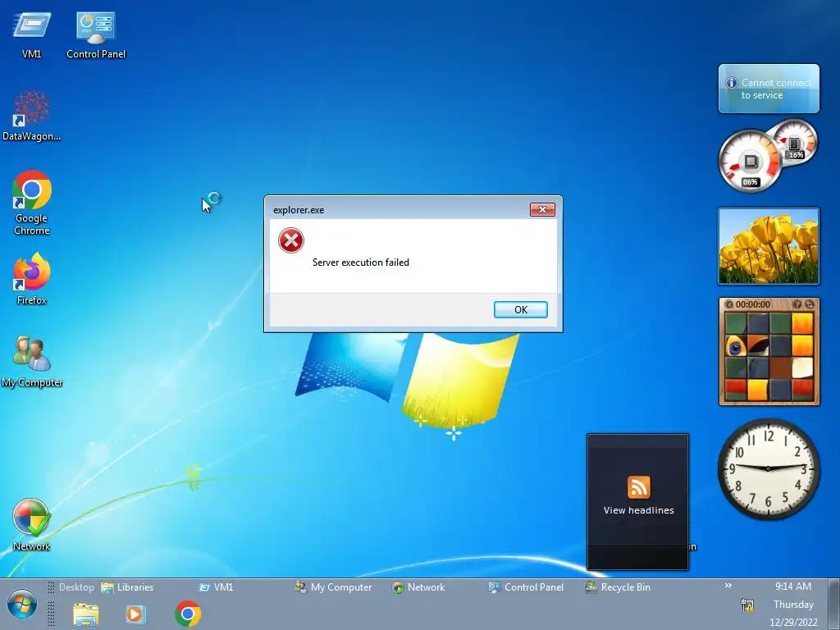Click the info icon on the weather gadget
840x630 pixels.
pos(731,83)
